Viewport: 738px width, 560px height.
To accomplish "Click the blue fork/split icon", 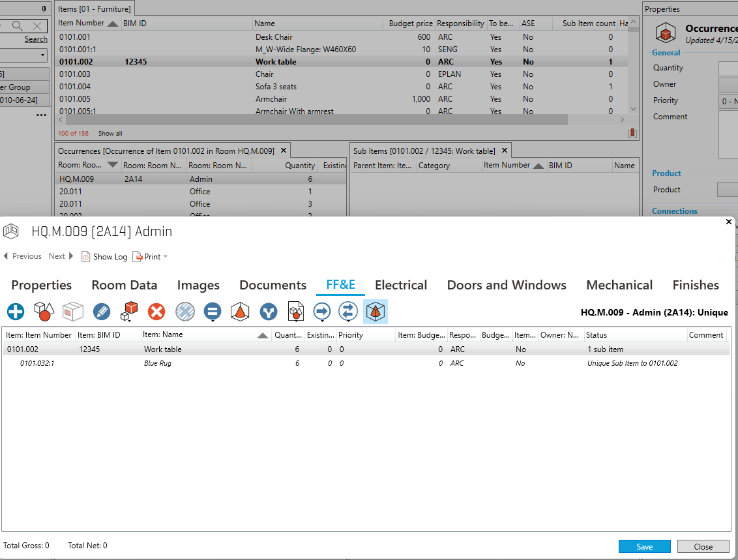I will [x=268, y=312].
